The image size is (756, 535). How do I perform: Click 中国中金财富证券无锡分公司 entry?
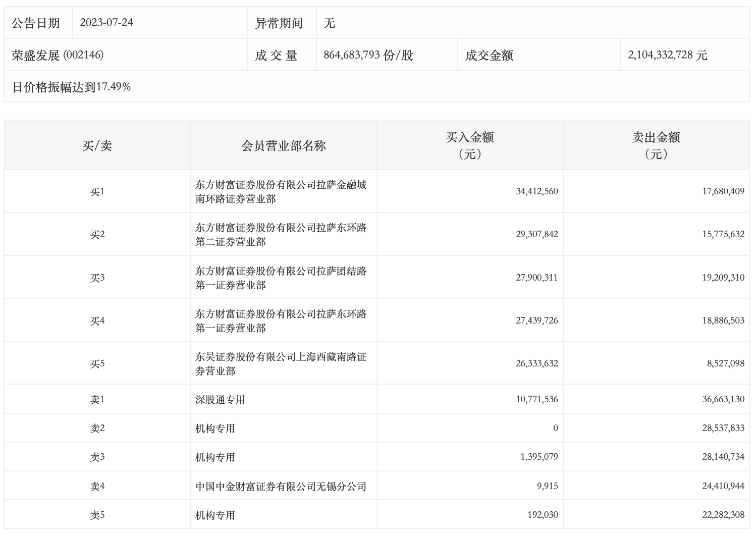pos(281,487)
